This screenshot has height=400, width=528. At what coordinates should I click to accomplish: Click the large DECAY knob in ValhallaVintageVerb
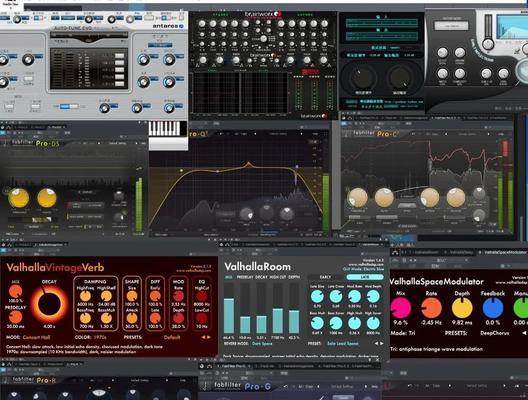[x=49, y=304]
